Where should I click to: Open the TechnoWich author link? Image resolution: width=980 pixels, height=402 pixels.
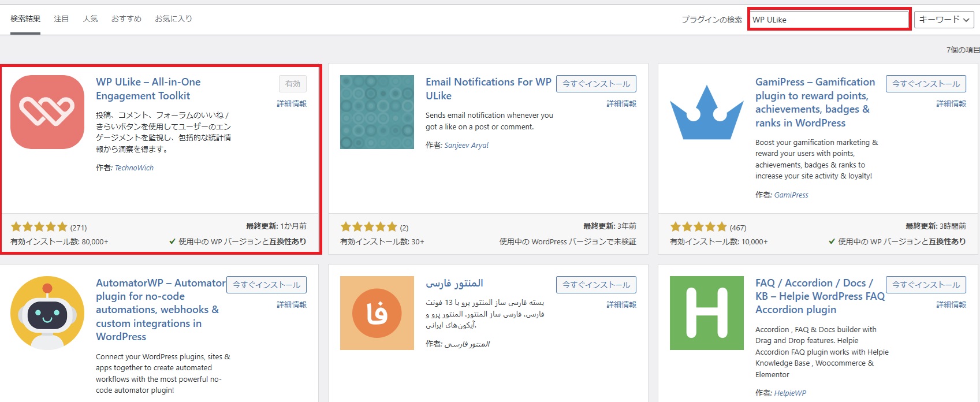pyautogui.click(x=134, y=168)
